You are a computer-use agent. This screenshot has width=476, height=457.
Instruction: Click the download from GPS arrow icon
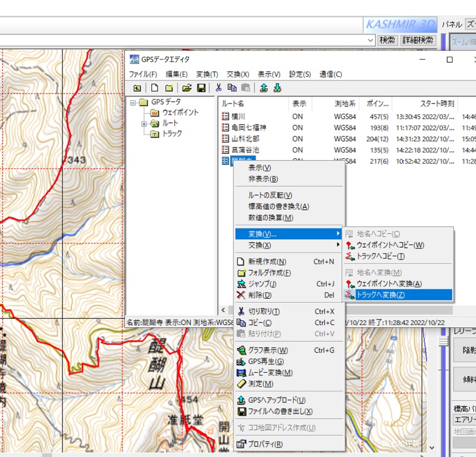277,88
